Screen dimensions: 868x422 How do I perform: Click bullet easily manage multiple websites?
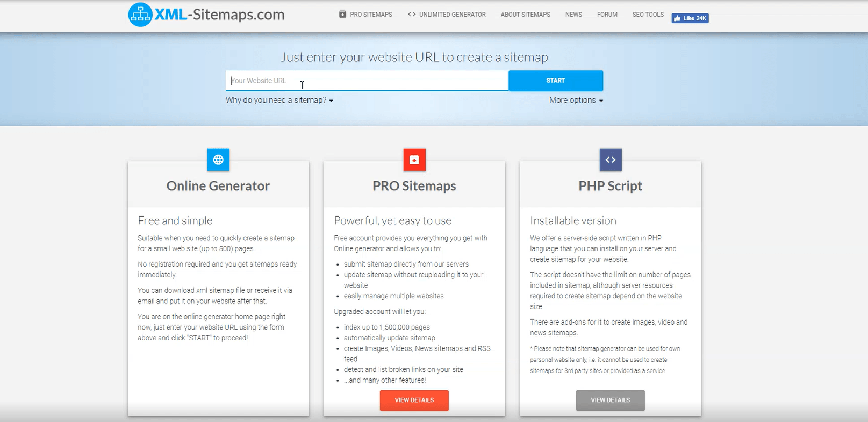[x=394, y=296]
